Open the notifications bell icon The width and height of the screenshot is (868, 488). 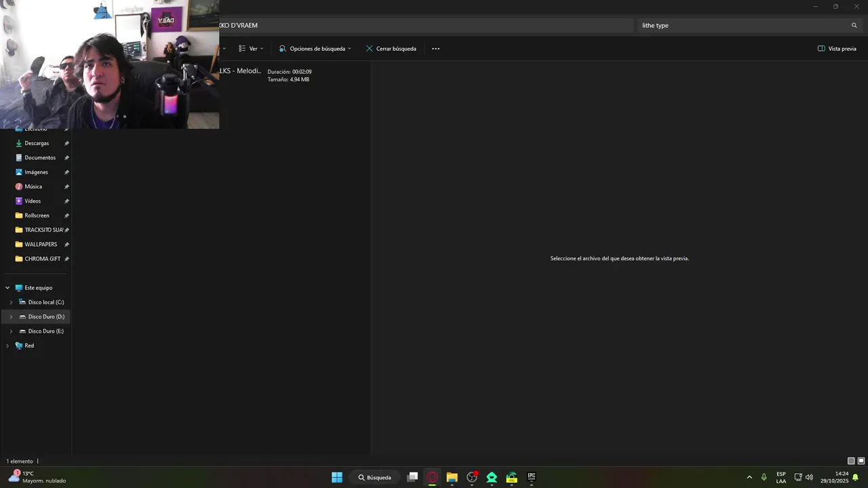[x=856, y=477]
